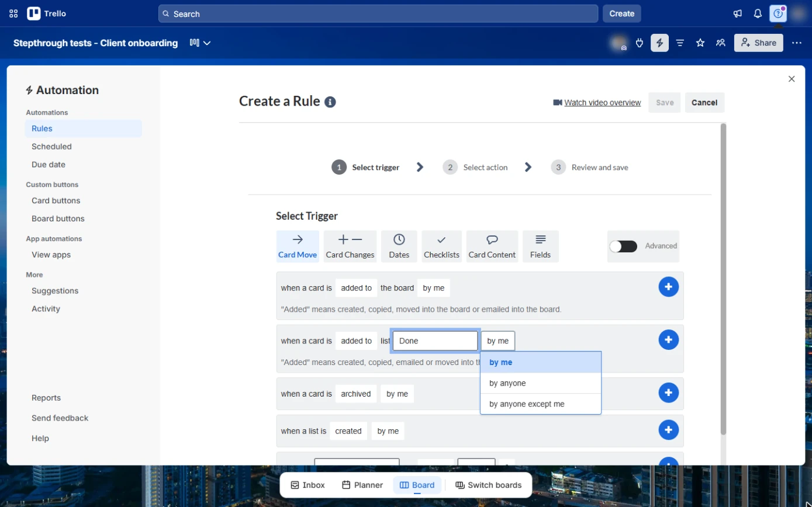
Task: Click the Create button in top bar
Action: pos(622,13)
